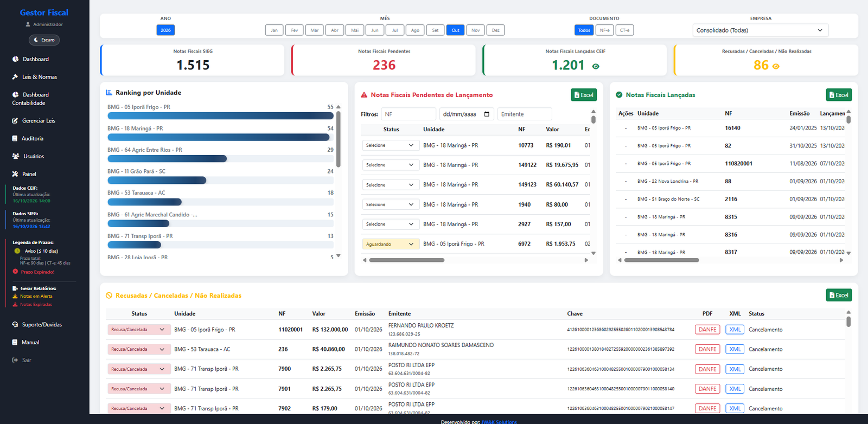The width and height of the screenshot is (868, 424).
Task: Click the gavel icon for Leis & Normas
Action: pyautogui.click(x=15, y=77)
